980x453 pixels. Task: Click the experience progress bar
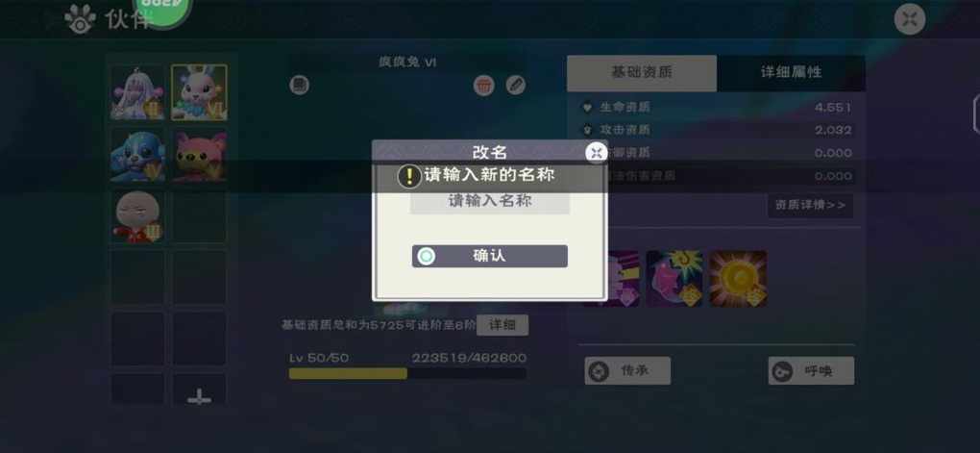click(407, 373)
